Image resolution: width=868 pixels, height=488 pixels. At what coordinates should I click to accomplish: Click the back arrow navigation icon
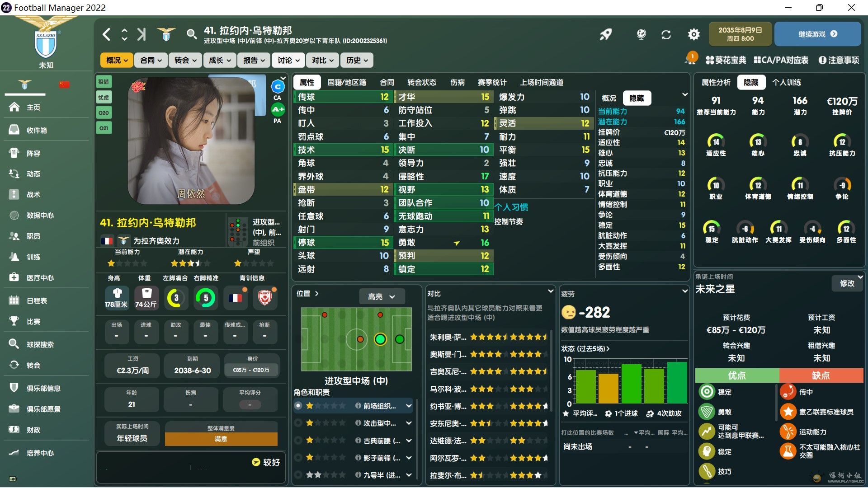coord(106,34)
